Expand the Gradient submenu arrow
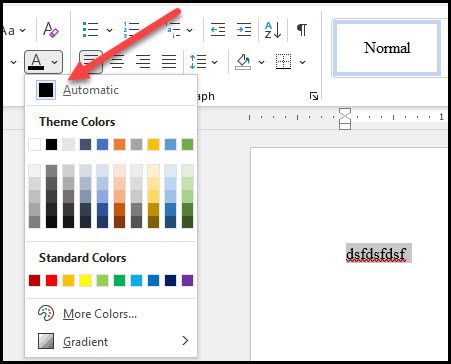This screenshot has height=364, width=451. (185, 341)
